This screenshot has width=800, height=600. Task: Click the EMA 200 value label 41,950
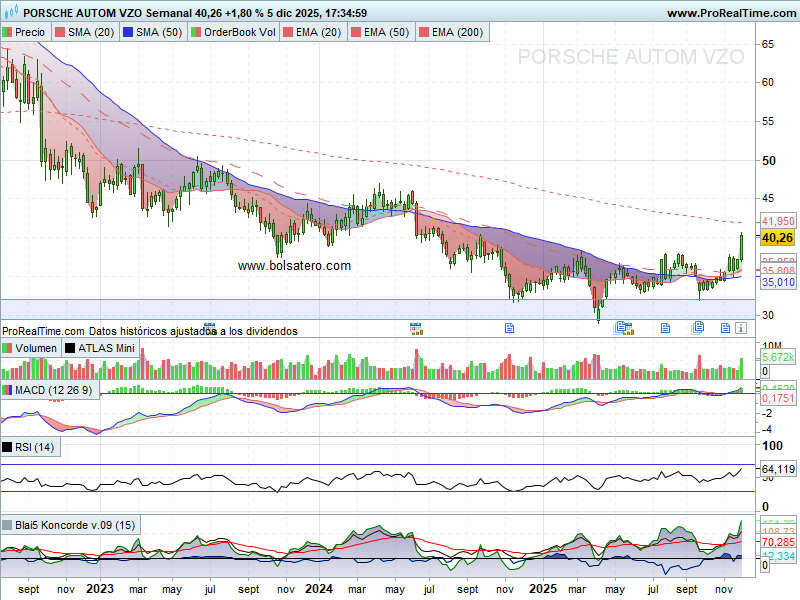click(778, 221)
